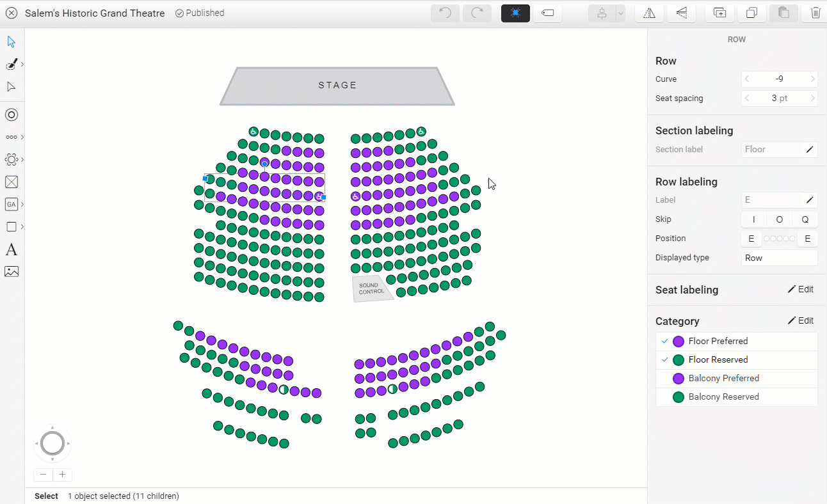Click the label tag toolbar icon

547,13
